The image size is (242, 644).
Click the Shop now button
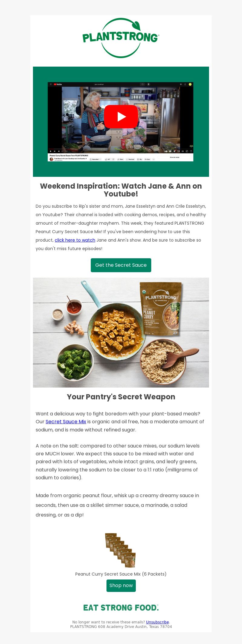click(121, 586)
